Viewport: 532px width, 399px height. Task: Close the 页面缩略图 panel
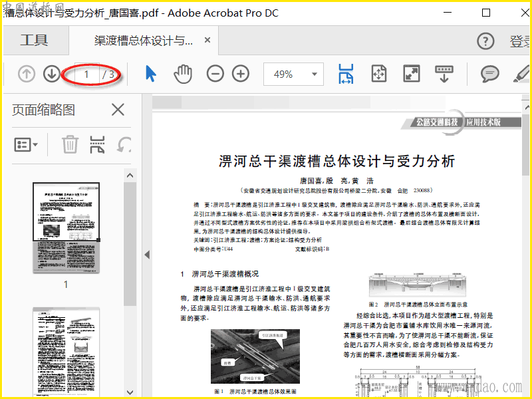click(118, 110)
